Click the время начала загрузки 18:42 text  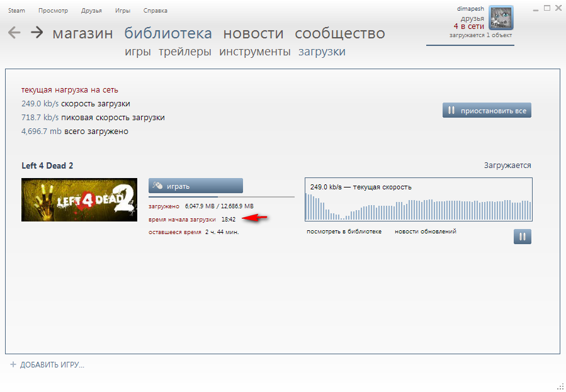click(192, 219)
